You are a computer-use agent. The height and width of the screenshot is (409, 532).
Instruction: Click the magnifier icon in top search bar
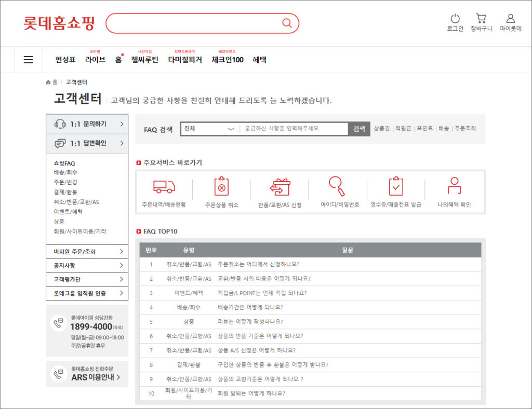pyautogui.click(x=287, y=23)
